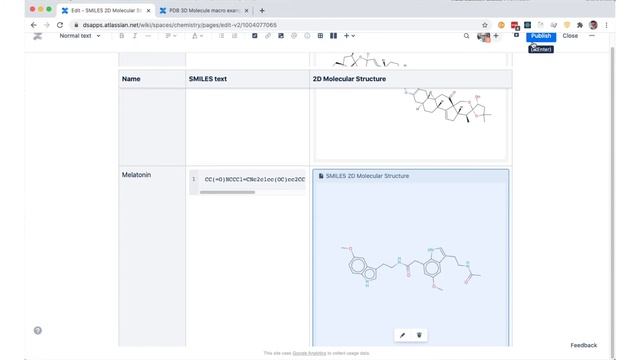The image size is (640, 360).
Task: Open the browser profile avatar
Action: pos(593,25)
